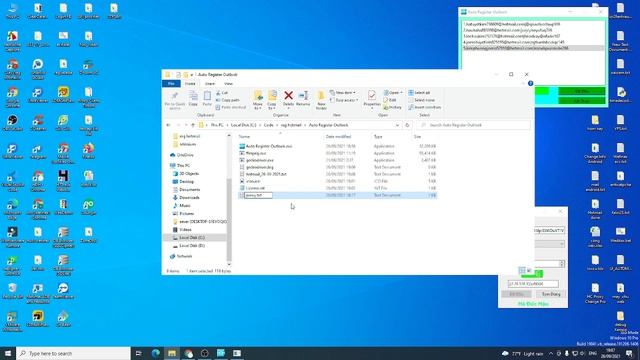Screen dimensions: 640x360
Task: Click the Delete icon in Explorer ribbon
Action: tap(288, 96)
